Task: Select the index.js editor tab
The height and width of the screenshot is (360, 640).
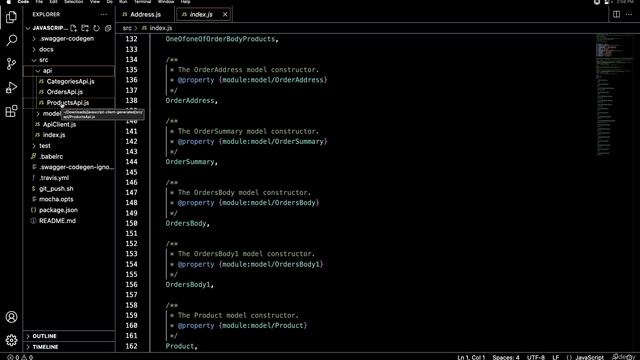Action: pyautogui.click(x=202, y=14)
